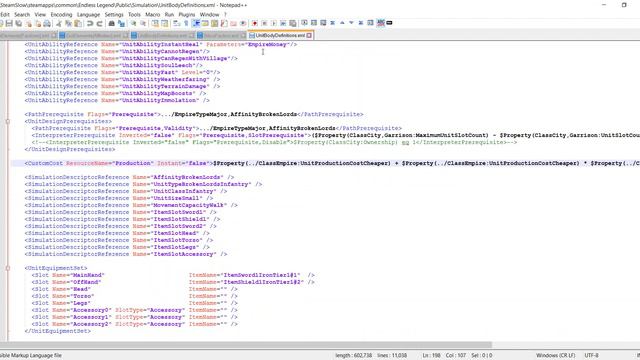640x360 pixels.
Task: Collapse the UnitEquipmentSet fold marker
Action: click(x=8, y=268)
